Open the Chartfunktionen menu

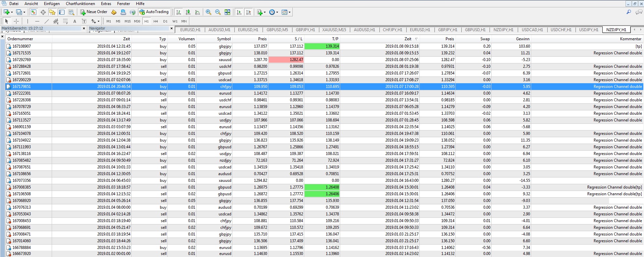[x=80, y=4]
